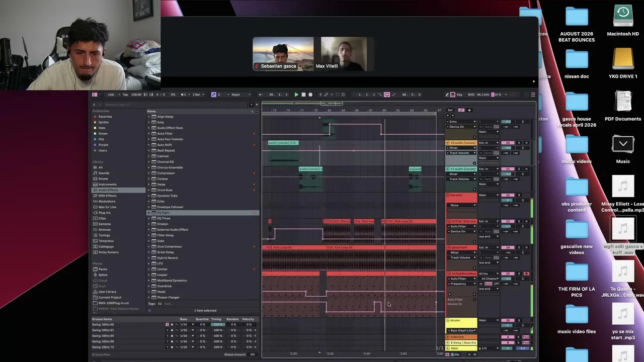Expand the Align Delay device
The height and width of the screenshot is (362, 644).
point(149,117)
